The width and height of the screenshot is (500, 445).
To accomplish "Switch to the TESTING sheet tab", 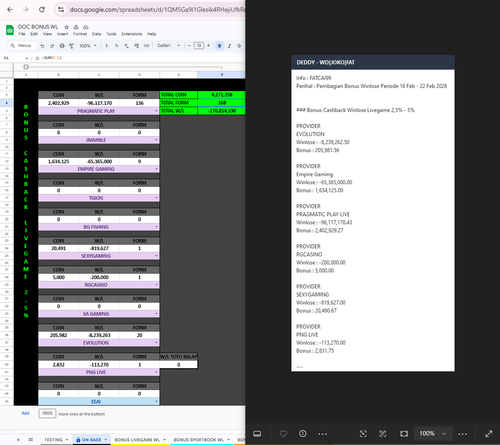I will (53, 440).
